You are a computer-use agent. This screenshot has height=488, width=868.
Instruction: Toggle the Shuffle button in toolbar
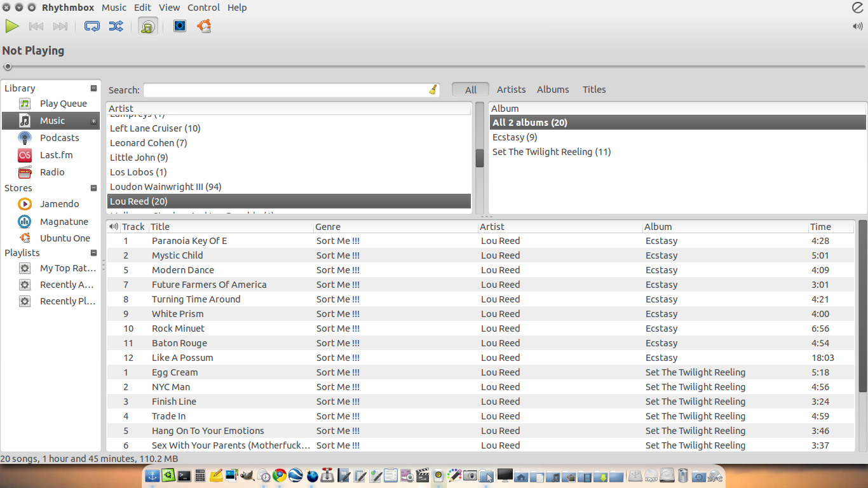116,26
